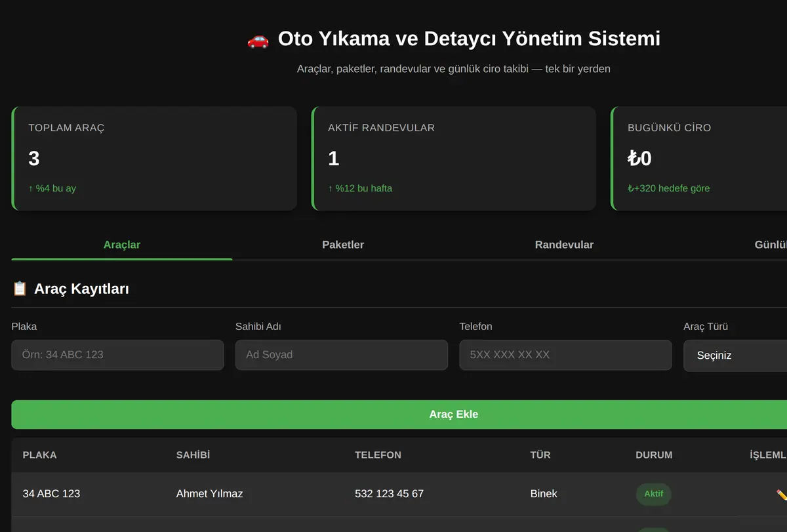Click the '%4 bu ay' trend text

click(52, 188)
